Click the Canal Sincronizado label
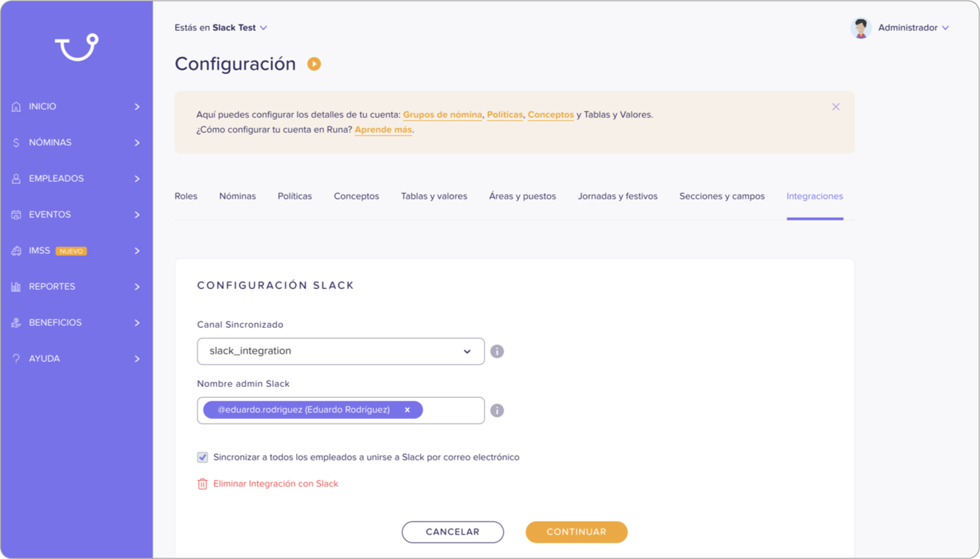Image resolution: width=980 pixels, height=559 pixels. point(240,325)
